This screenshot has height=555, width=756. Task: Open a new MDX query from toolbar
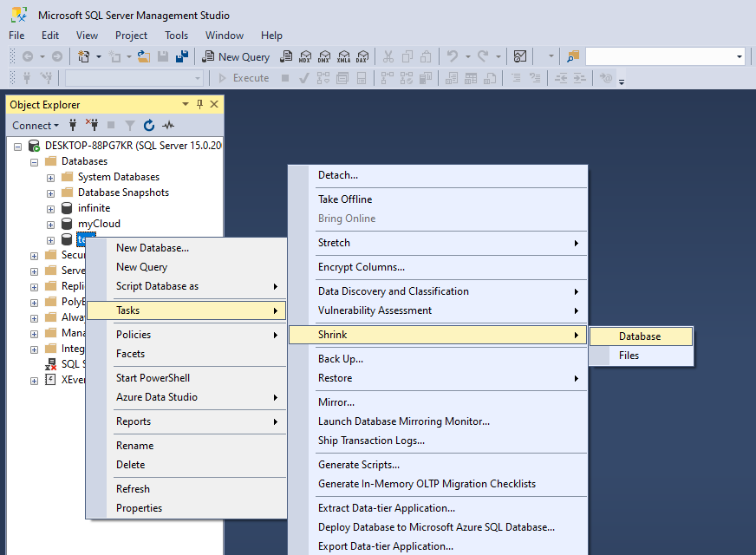(305, 57)
